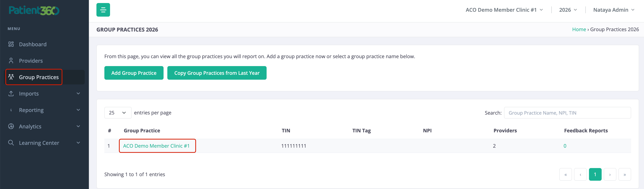
Task: Click the Group Practices people icon
Action: pyautogui.click(x=11, y=77)
